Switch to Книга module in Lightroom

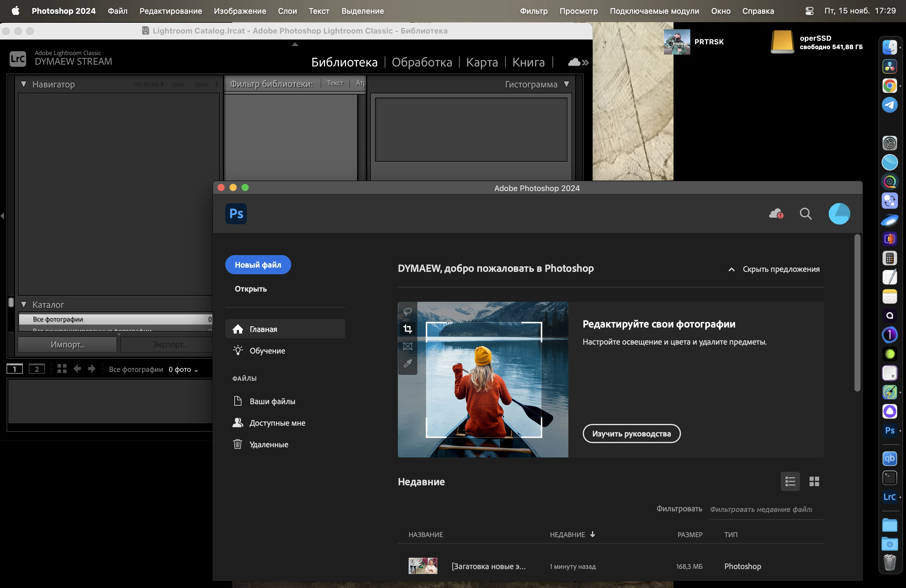(528, 62)
